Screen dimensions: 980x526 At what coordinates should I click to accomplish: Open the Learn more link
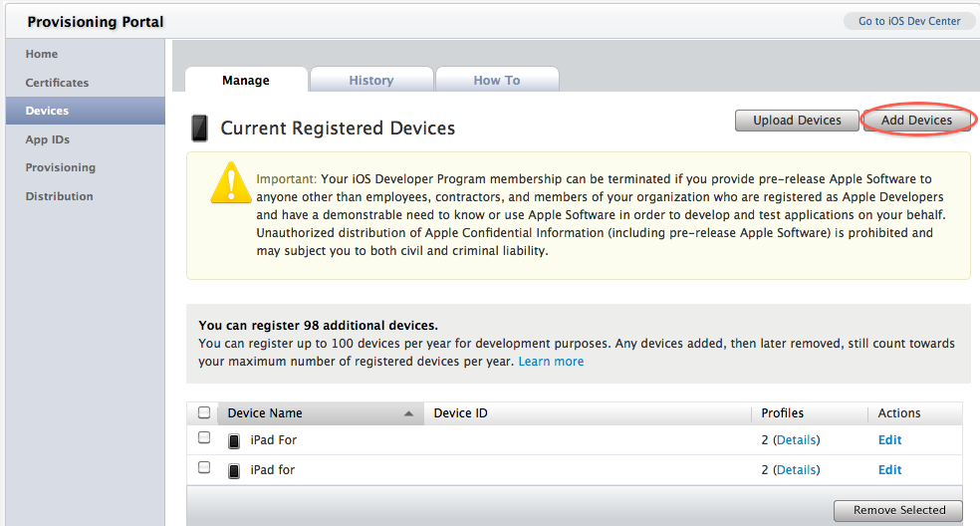551,362
